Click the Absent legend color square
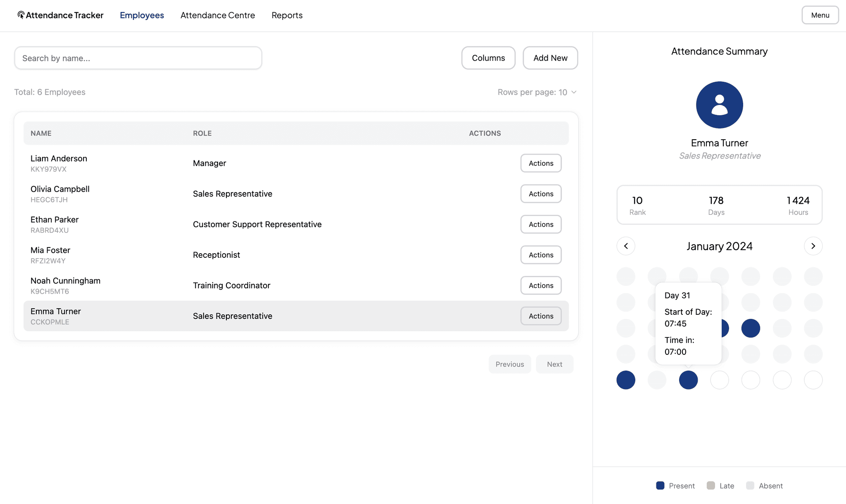 point(750,485)
